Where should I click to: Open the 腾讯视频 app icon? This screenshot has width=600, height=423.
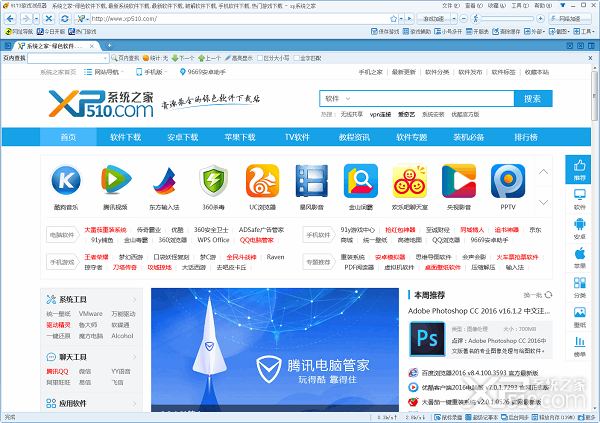click(x=115, y=180)
